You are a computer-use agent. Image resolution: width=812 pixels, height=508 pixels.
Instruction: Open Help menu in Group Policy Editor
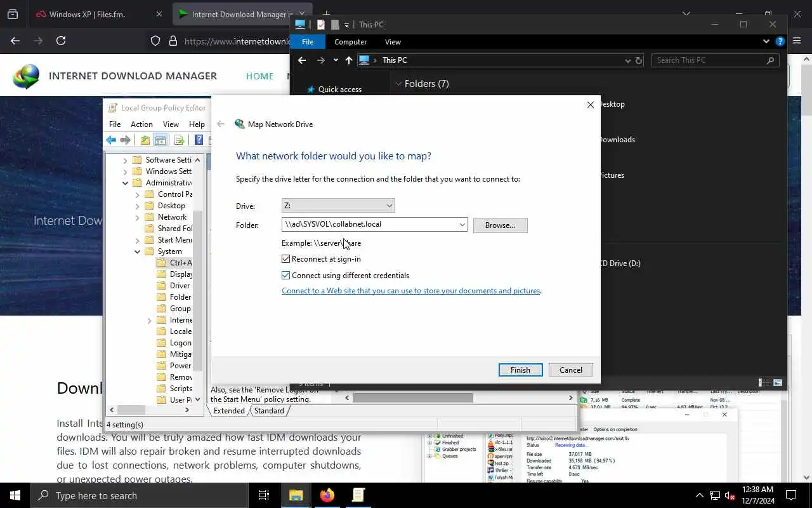197,124
